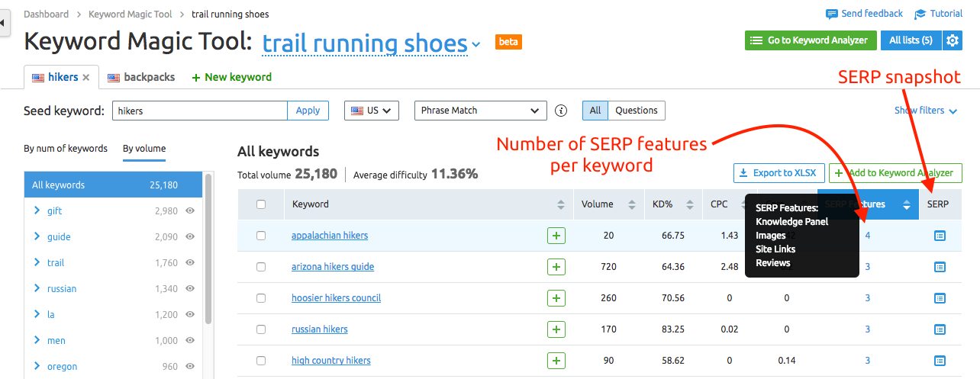
Task: Add russian hikers with plus button
Action: pyautogui.click(x=556, y=329)
